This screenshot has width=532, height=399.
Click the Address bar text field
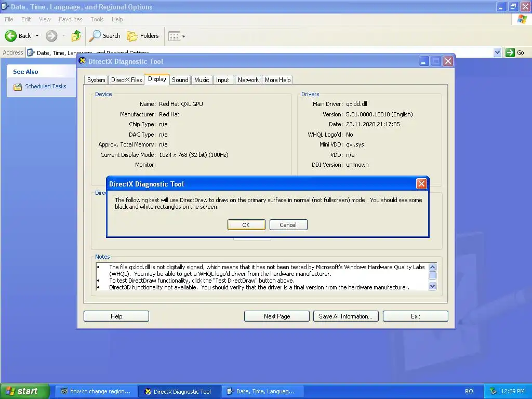[260, 52]
